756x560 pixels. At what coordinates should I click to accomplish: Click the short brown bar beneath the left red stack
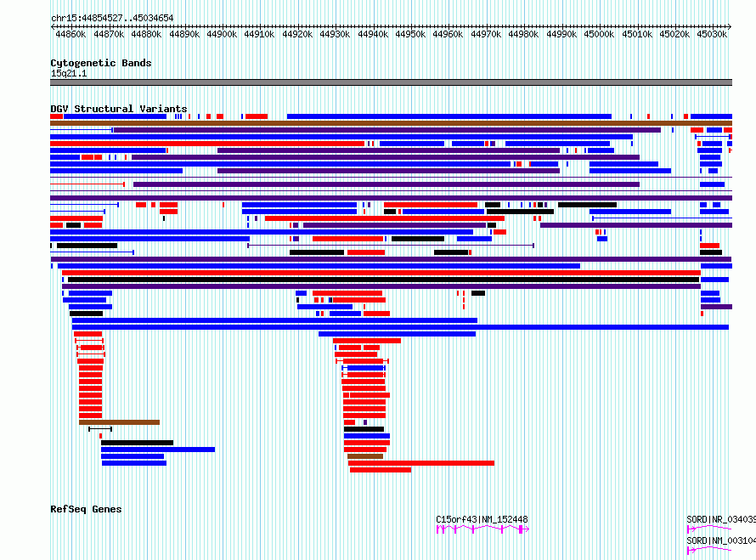click(x=119, y=422)
